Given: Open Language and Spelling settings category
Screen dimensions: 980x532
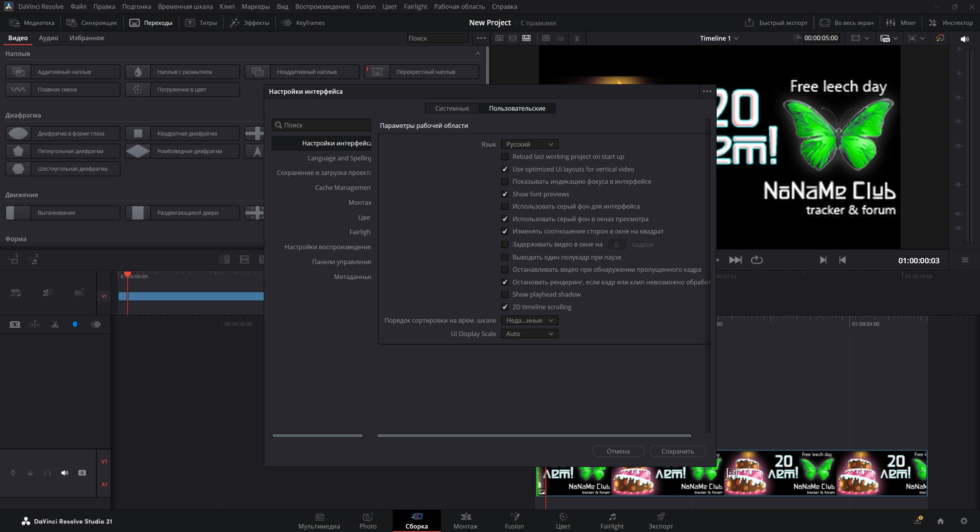Looking at the screenshot, I should tap(322, 158).
